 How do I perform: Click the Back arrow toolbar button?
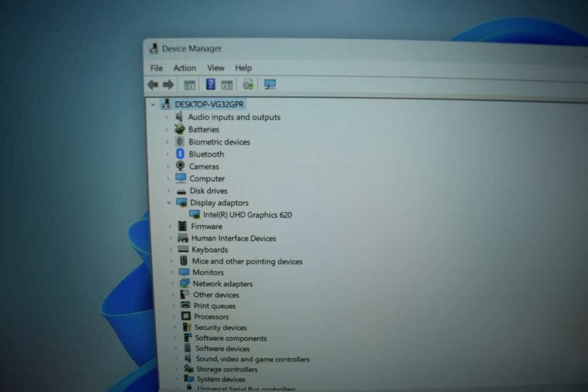tap(153, 85)
